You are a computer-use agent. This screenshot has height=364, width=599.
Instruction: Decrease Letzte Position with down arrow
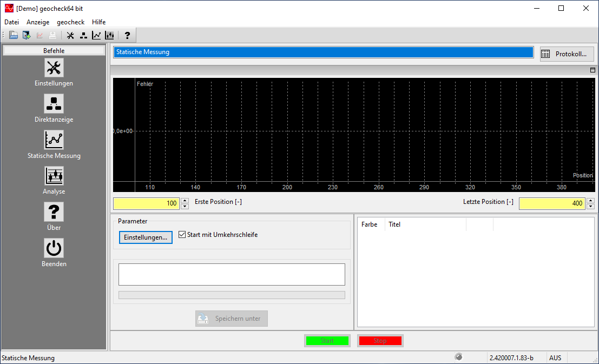click(x=590, y=207)
